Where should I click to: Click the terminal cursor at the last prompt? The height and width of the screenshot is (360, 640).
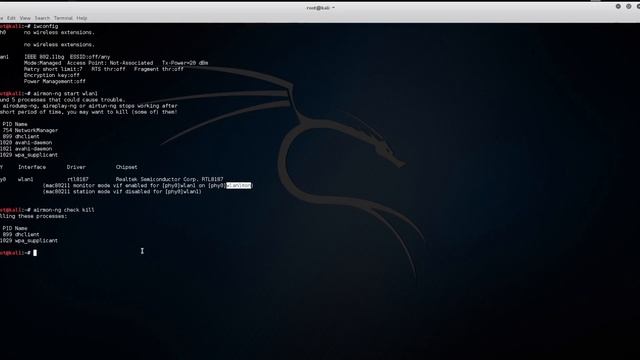[x=35, y=253]
